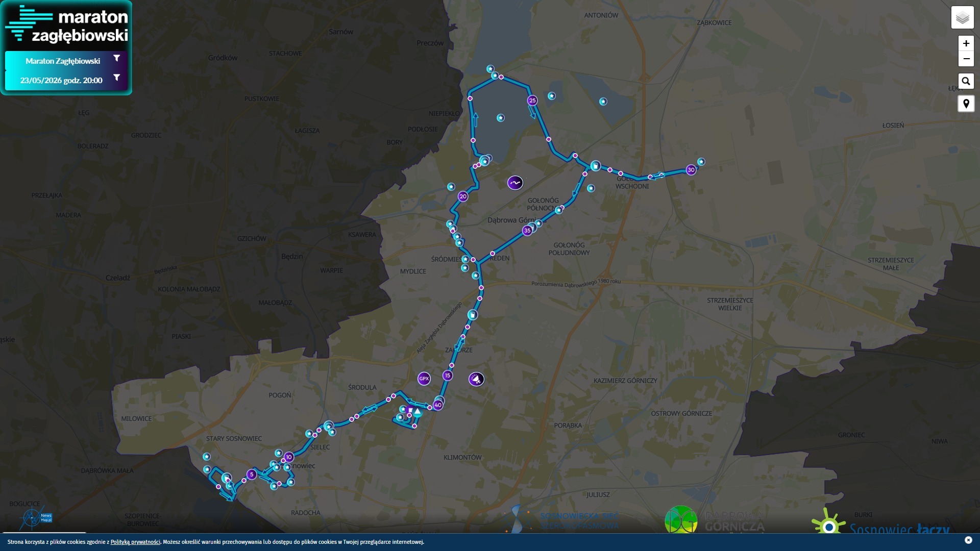Viewport: 980px width, 551px height.
Task: Select star marker on the eastern pond
Action: pos(603,102)
